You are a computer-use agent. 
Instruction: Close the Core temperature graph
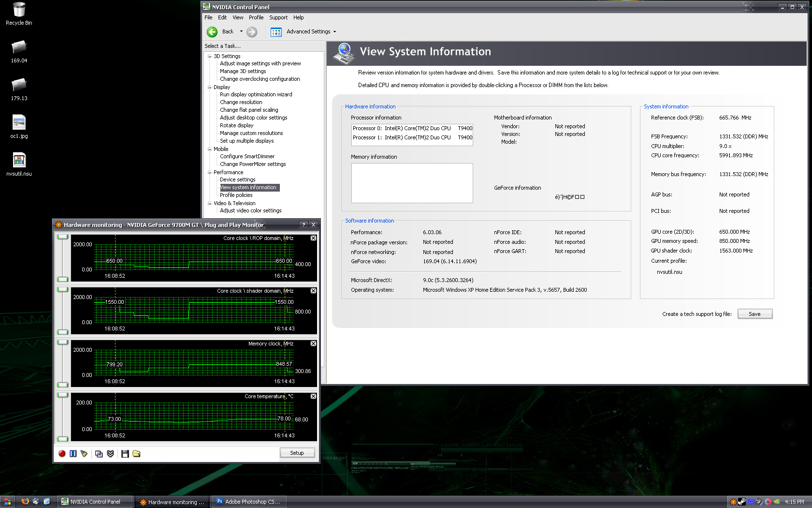313,396
